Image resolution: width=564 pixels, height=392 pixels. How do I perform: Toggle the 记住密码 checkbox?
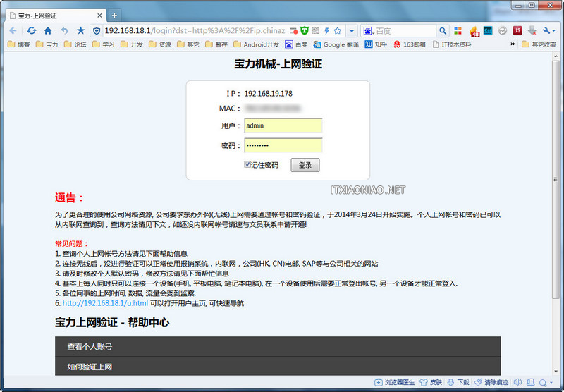click(247, 164)
